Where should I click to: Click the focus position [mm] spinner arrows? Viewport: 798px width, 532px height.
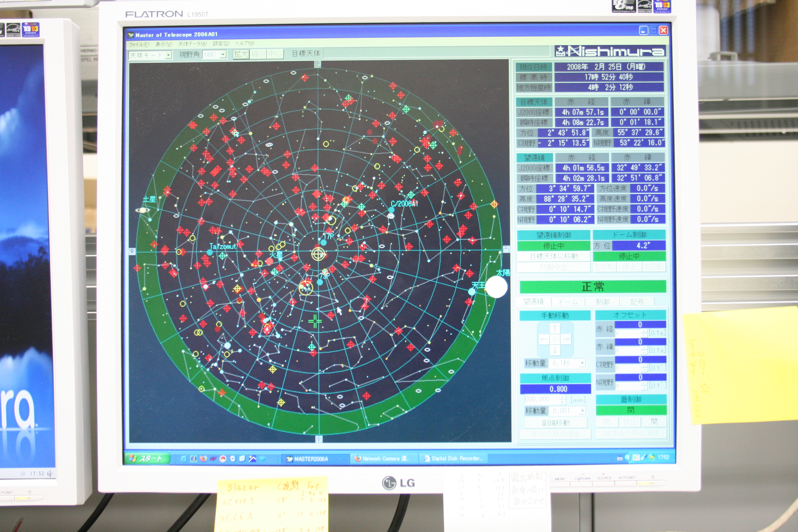[x=562, y=400]
